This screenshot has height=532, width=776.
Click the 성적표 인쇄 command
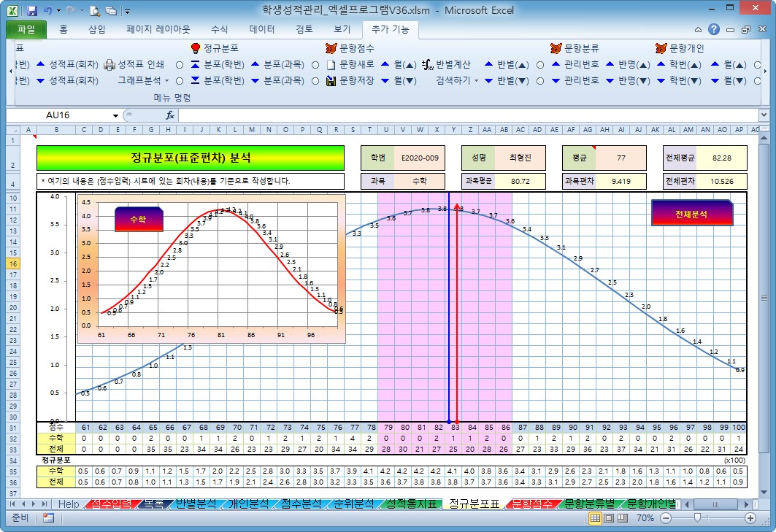coord(134,64)
